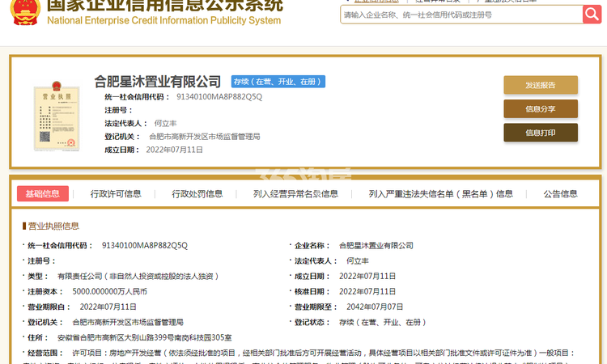Click the 核准日期 value 2022年07月11日
The width and height of the screenshot is (607, 364).
[367, 291]
